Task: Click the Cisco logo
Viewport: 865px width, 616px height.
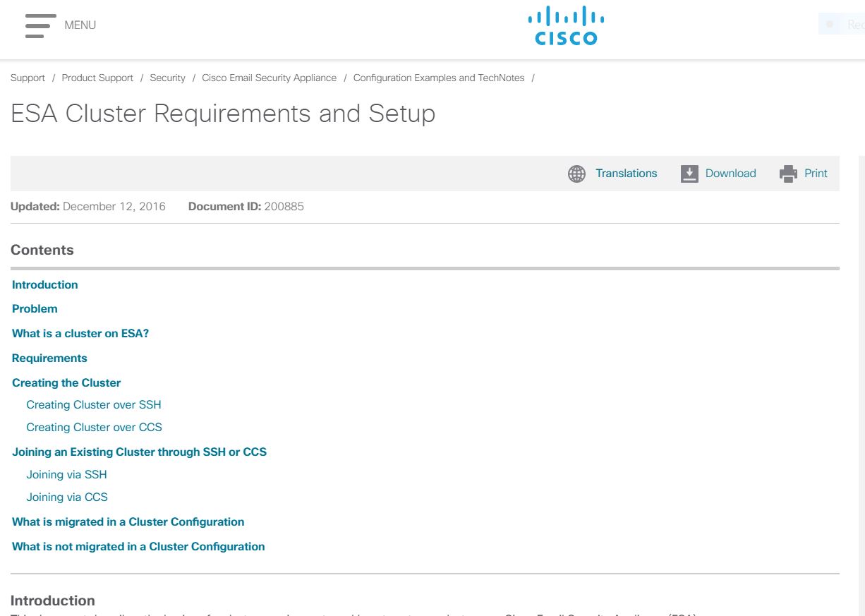Action: click(x=567, y=27)
